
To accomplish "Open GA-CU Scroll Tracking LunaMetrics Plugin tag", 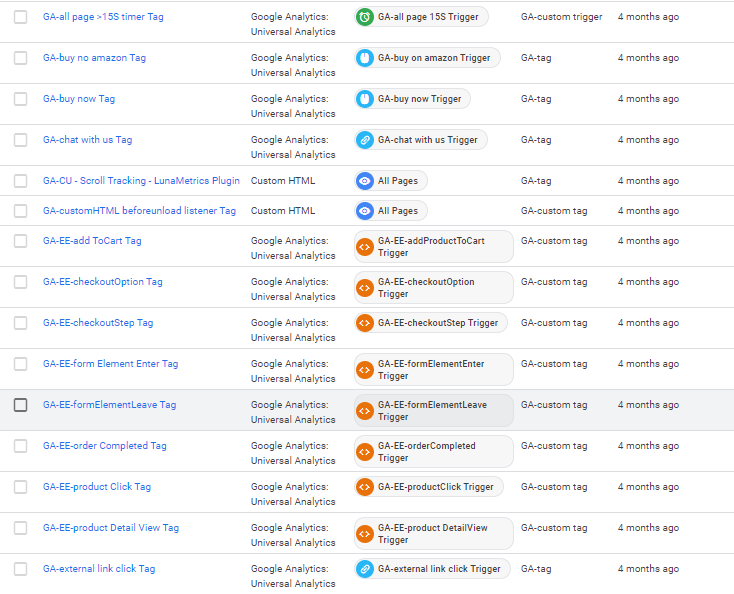I will pos(141,181).
